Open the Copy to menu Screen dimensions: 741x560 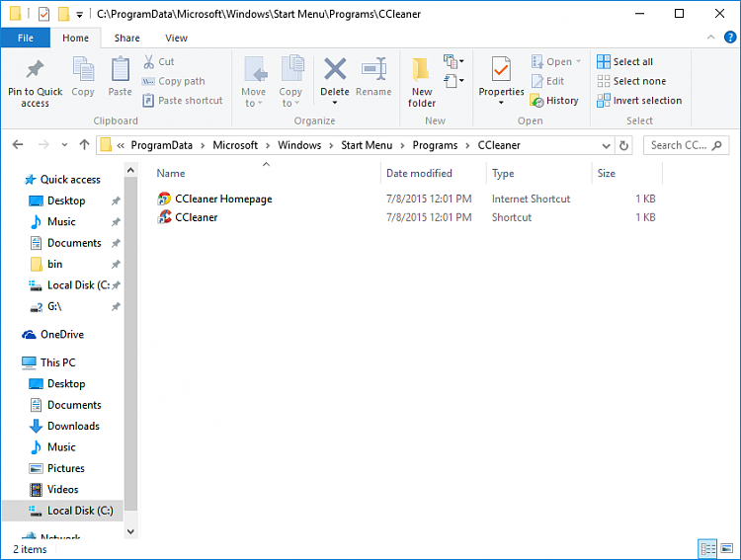(x=290, y=81)
